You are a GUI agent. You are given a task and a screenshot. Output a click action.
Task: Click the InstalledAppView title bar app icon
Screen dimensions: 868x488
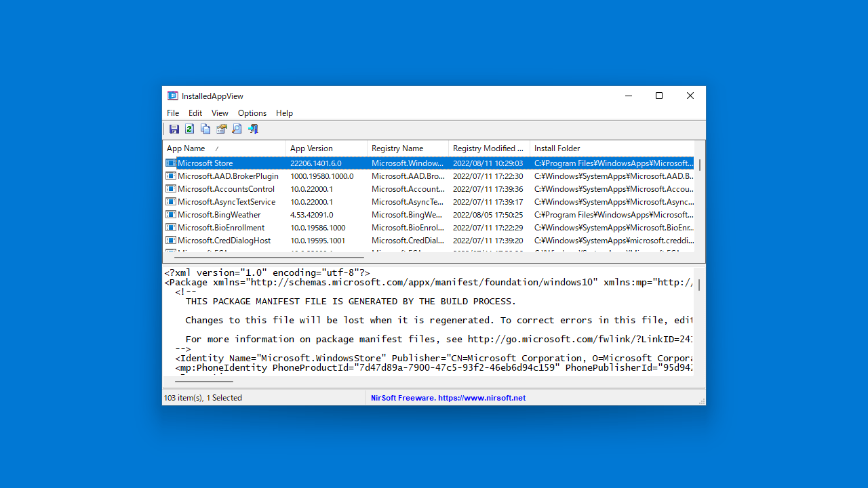pyautogui.click(x=173, y=96)
